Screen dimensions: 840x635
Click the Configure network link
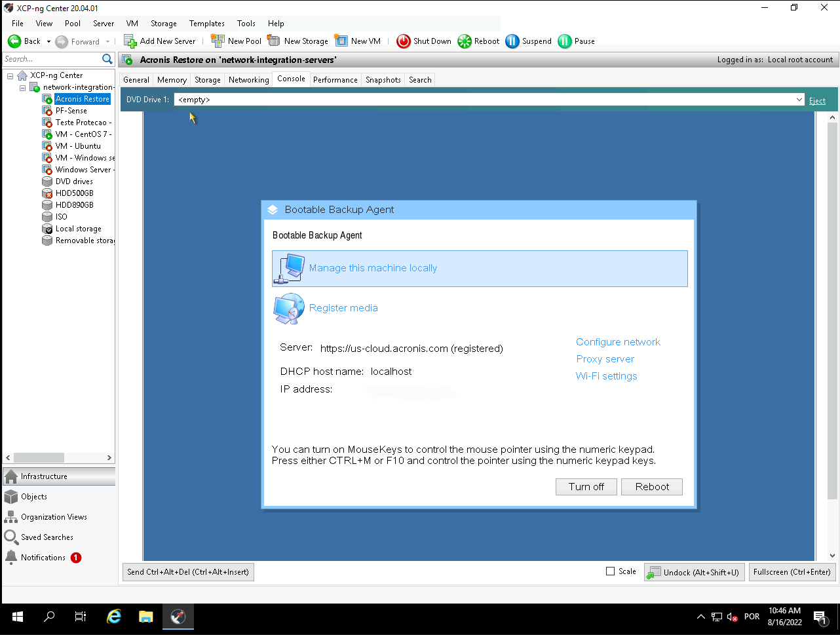click(619, 342)
